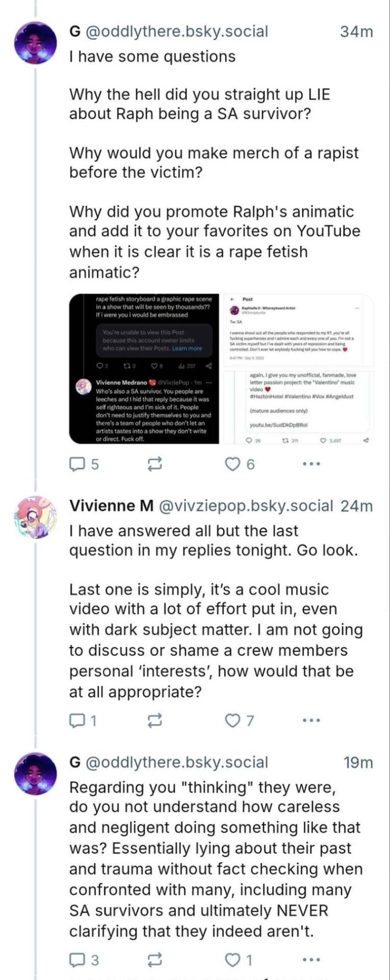Open @vivziepop.bsky.social profile handle link
Image resolution: width=390 pixels, height=980 pixels.
coord(246,506)
